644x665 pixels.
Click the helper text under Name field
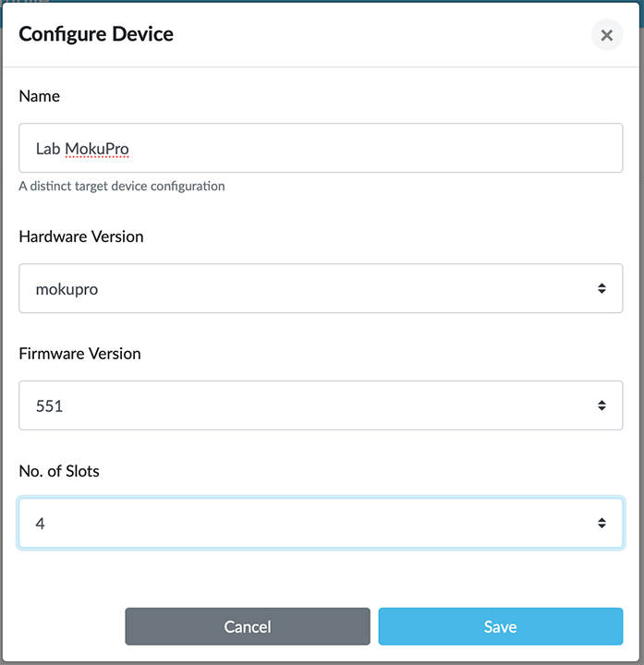coord(122,186)
